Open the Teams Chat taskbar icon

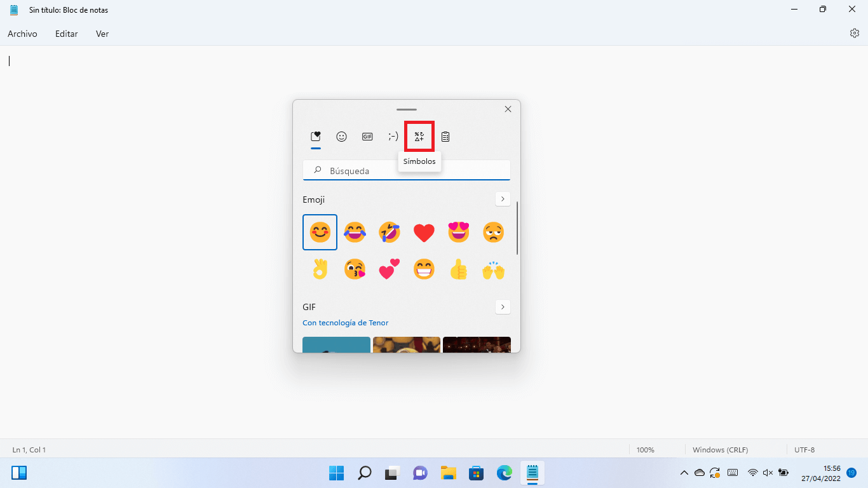420,473
